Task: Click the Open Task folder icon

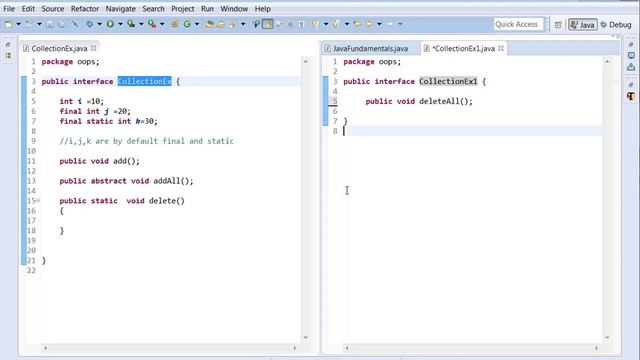Action: [221, 24]
